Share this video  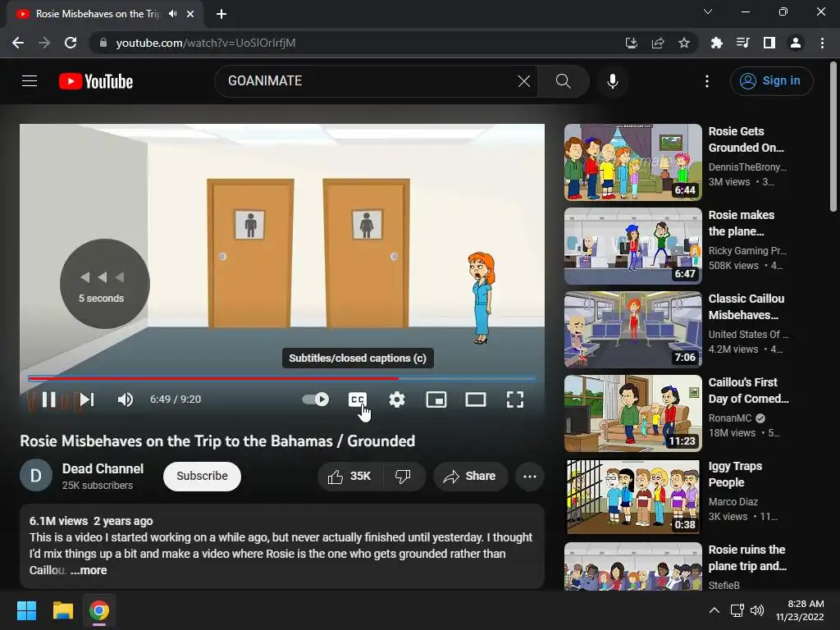470,477
